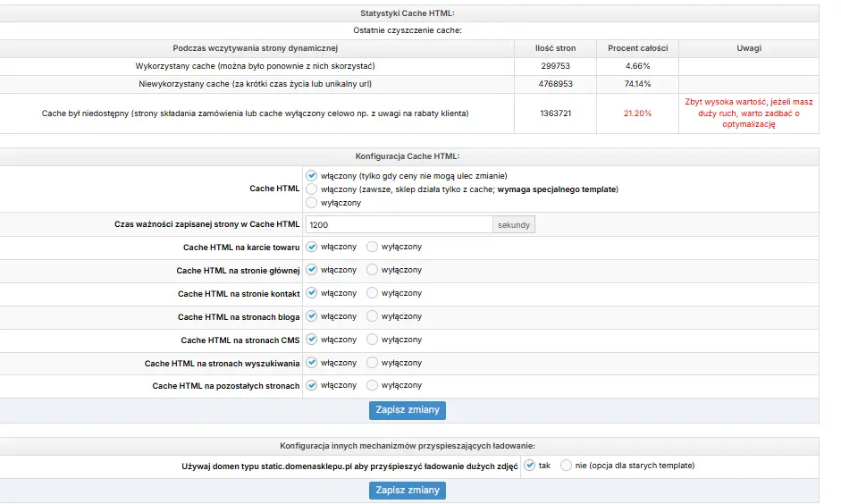This screenshot has height=504, width=841.
Task: Select 'tak' for static domain usage
Action: [x=530, y=466]
